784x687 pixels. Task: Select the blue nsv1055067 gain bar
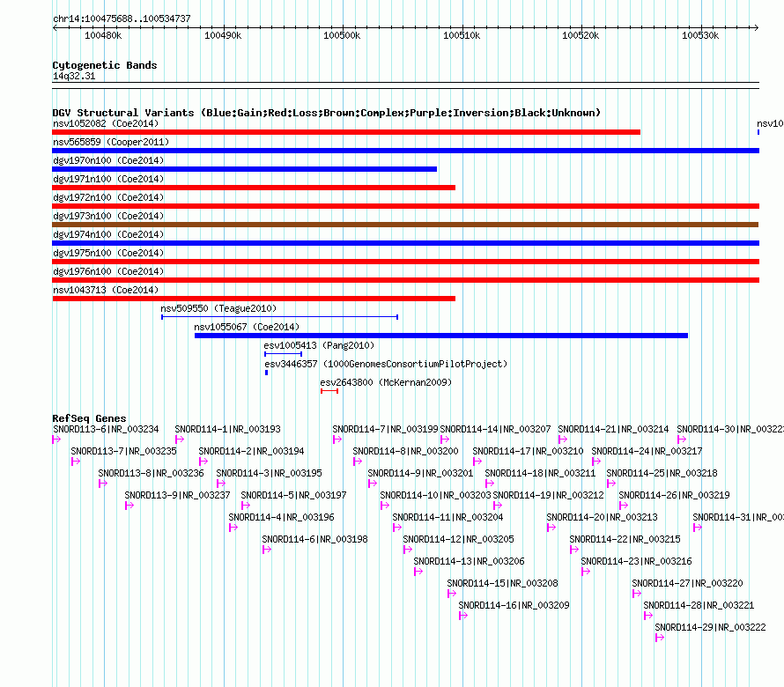441,336
